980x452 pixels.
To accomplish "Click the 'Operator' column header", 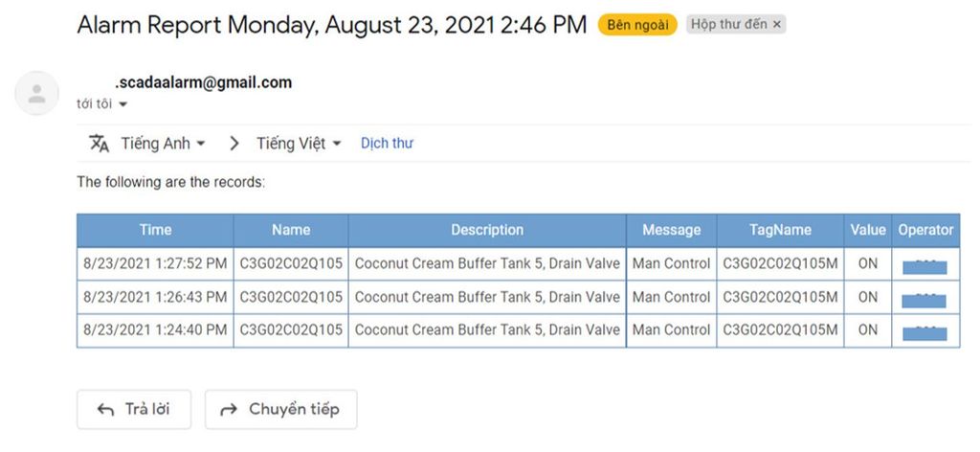I will (x=925, y=230).
